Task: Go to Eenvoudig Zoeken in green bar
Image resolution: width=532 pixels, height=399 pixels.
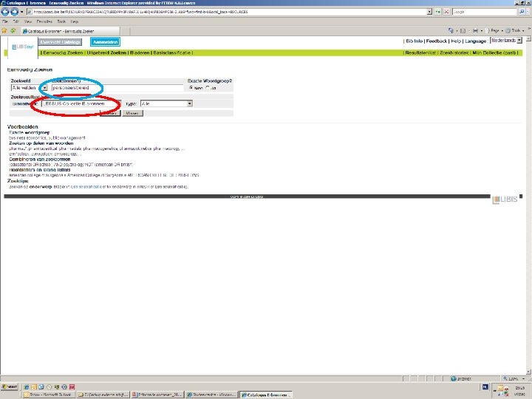Action: tap(63, 53)
